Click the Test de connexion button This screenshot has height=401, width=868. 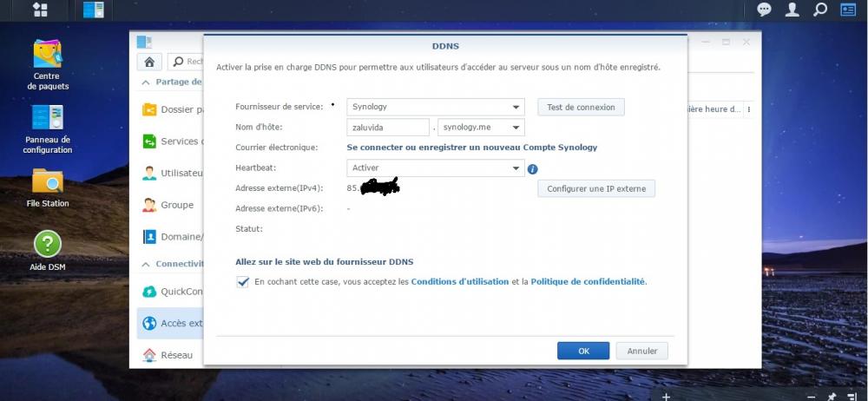click(581, 107)
